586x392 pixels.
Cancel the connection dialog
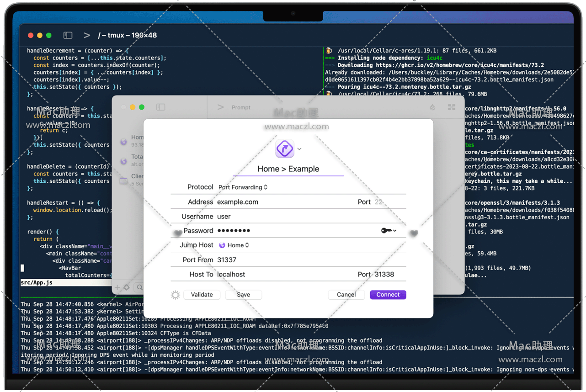pyautogui.click(x=346, y=295)
